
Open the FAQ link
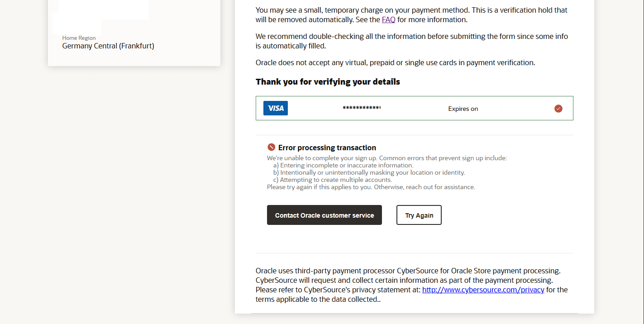tap(389, 19)
